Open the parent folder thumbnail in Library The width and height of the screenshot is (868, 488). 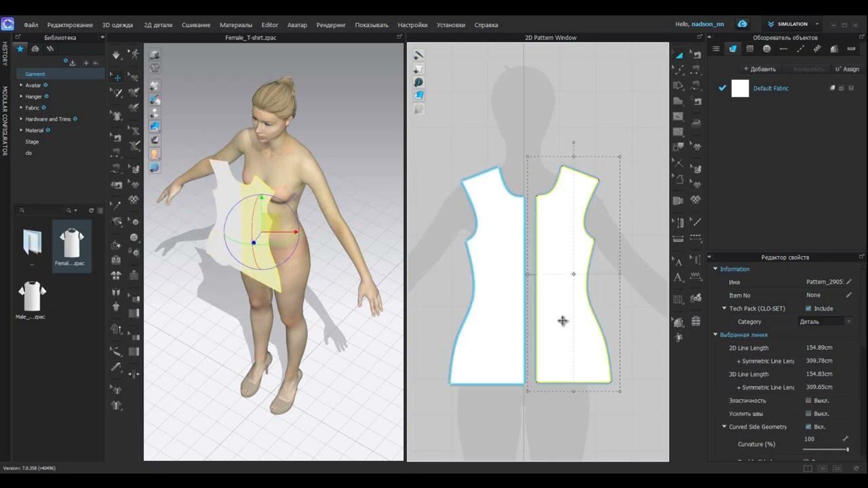coord(32,242)
